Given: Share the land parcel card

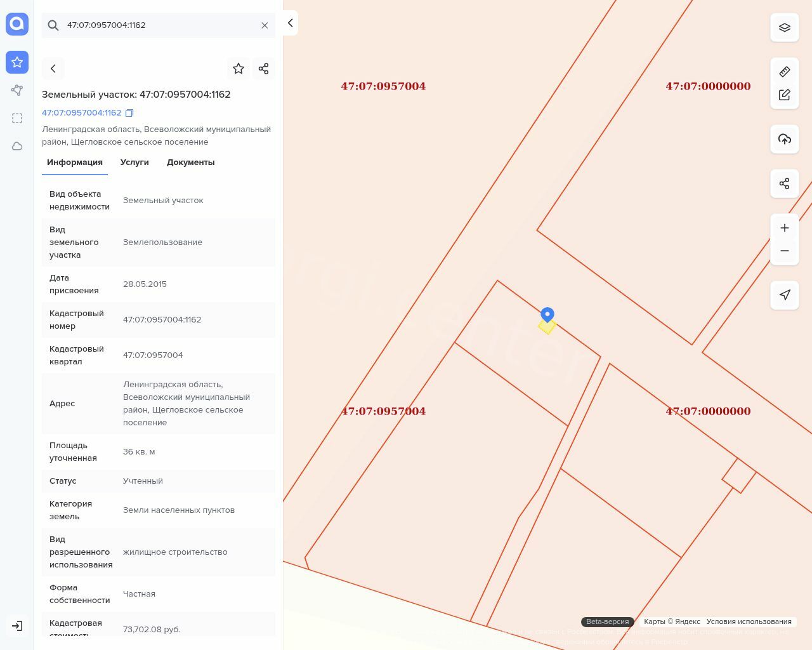Looking at the screenshot, I should pos(264,69).
